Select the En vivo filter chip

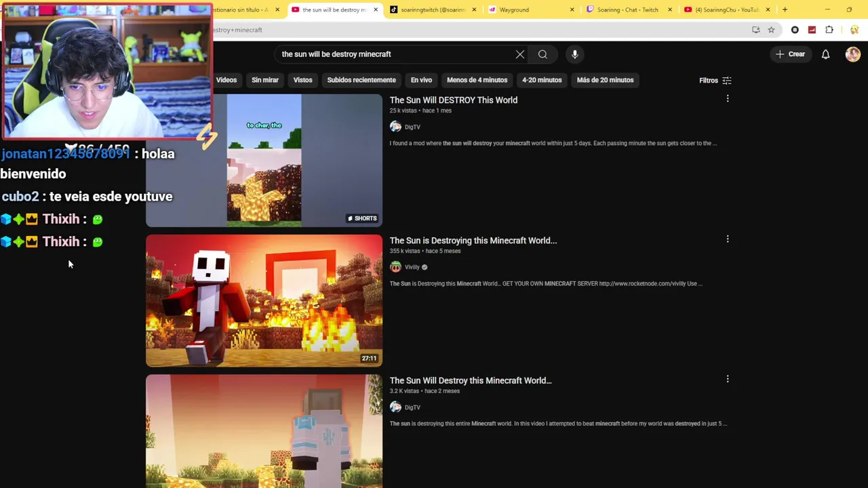(421, 80)
